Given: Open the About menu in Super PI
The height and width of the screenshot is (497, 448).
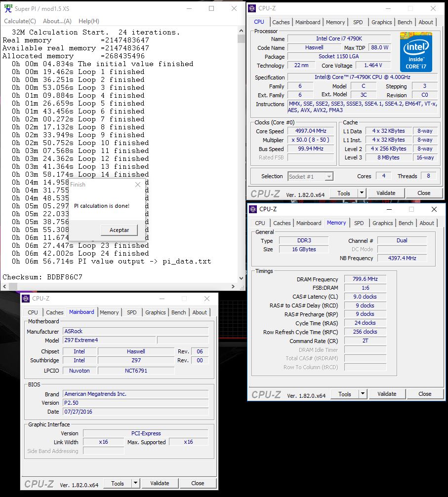Looking at the screenshot, I should click(57, 21).
